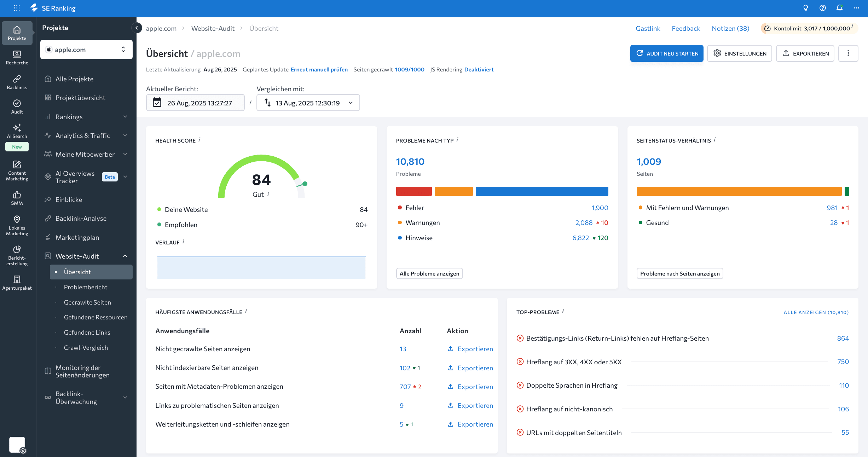Click the green Gesund bar segment
Screen dimensions: 868x457
847,191
